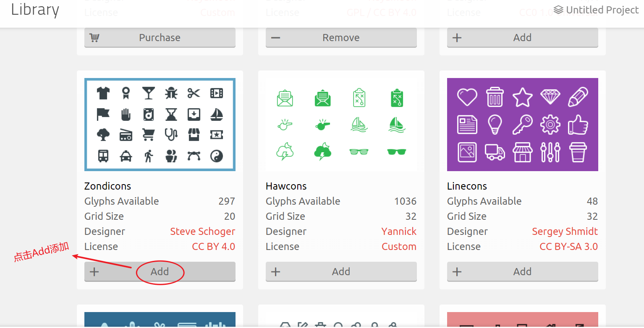Click the stethoscope icon in Zondicons preview
This screenshot has height=328, width=644.
(171, 135)
